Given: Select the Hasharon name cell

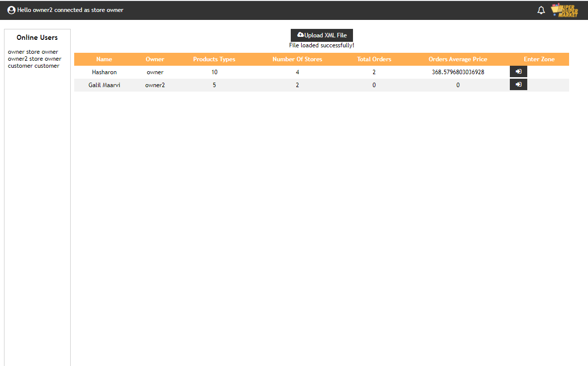Looking at the screenshot, I should (104, 72).
